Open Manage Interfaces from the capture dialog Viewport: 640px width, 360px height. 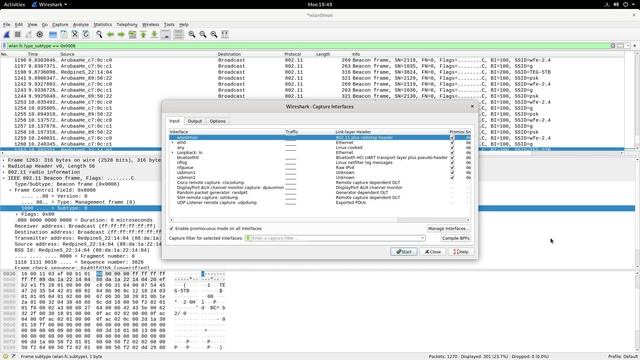tap(448, 229)
